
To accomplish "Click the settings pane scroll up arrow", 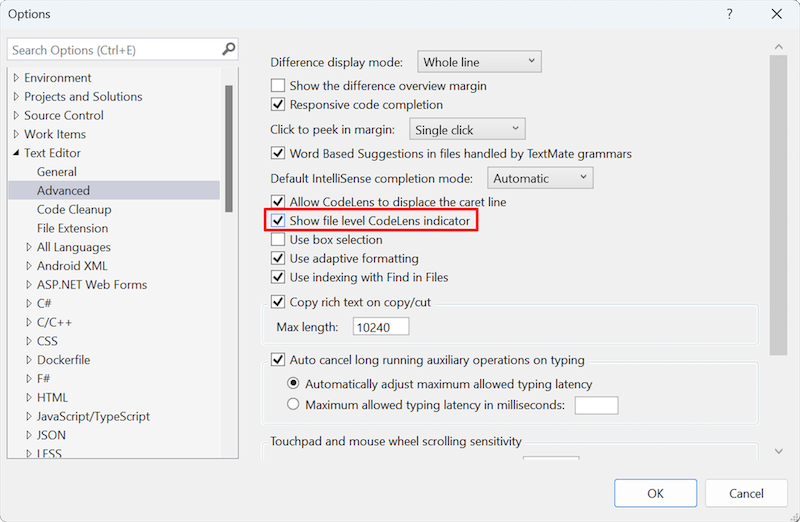I will 779,47.
